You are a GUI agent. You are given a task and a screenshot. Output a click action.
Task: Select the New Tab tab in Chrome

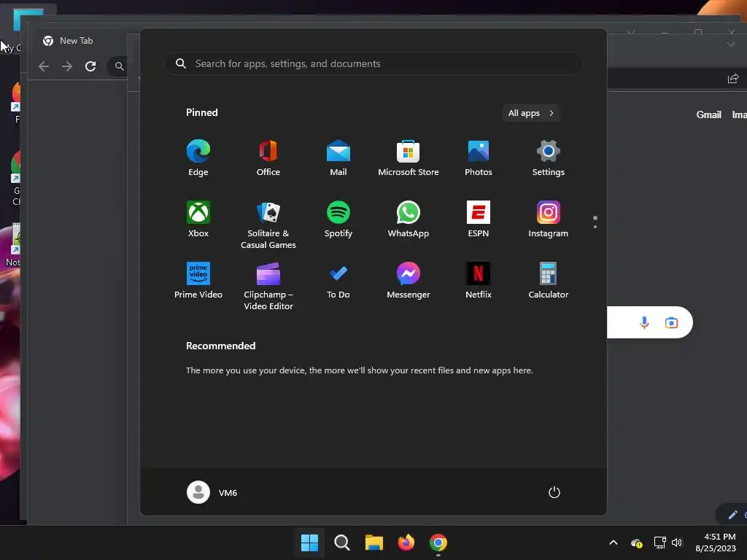pyautogui.click(x=76, y=41)
